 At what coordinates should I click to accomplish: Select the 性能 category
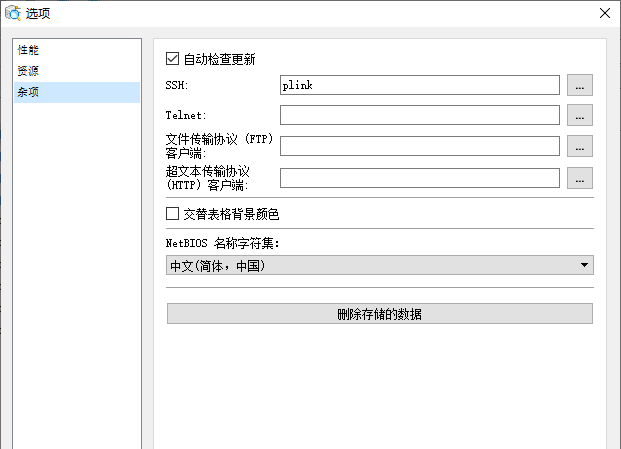(x=77, y=50)
